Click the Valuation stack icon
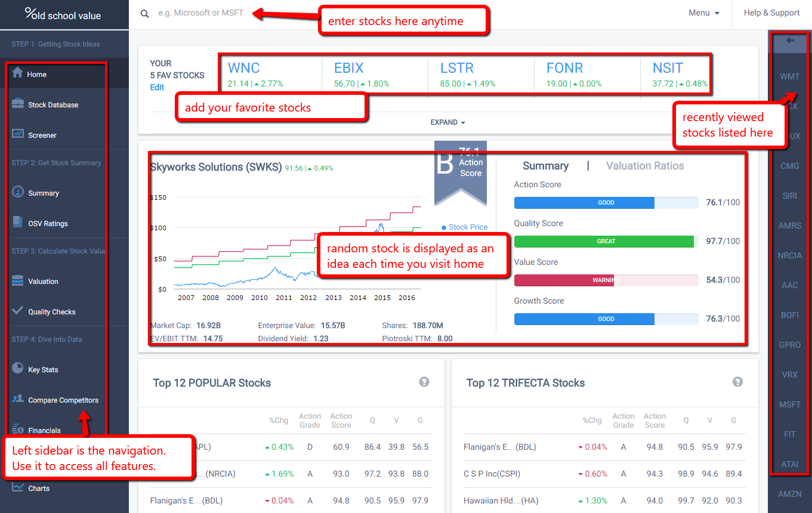 pos(17,280)
